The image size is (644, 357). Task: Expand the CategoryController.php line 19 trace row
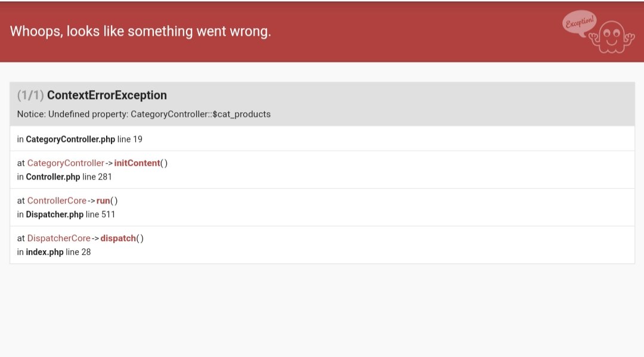pos(322,139)
